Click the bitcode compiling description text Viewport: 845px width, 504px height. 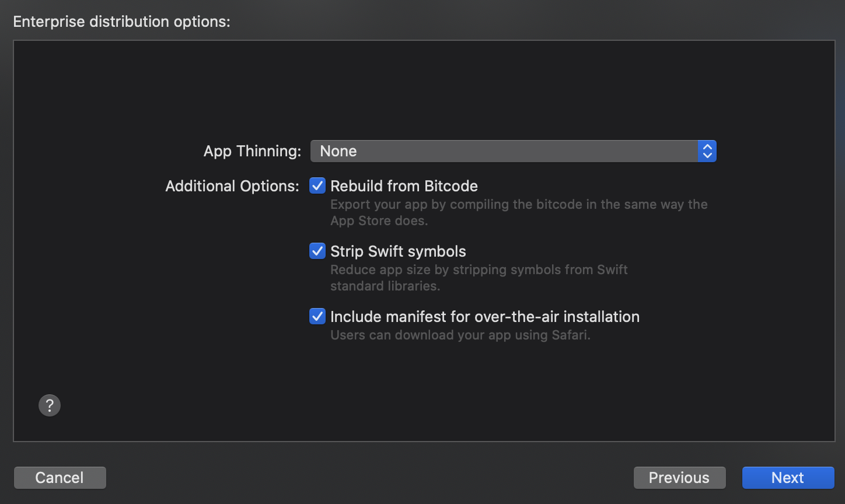(x=518, y=212)
